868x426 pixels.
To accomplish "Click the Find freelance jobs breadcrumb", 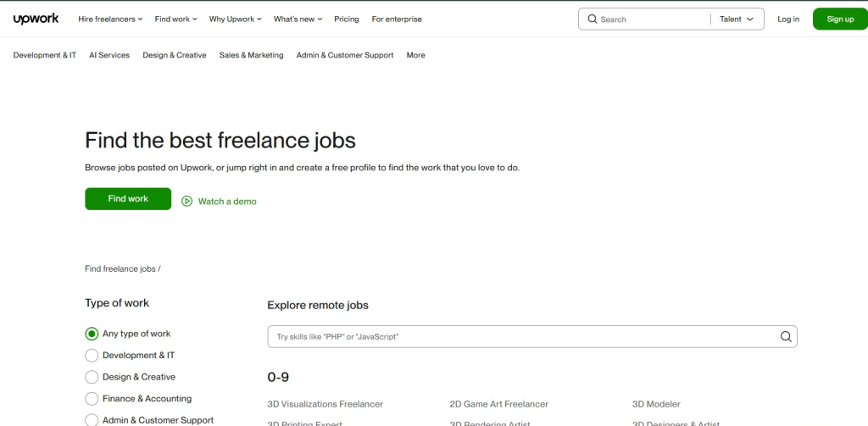I will [x=120, y=268].
